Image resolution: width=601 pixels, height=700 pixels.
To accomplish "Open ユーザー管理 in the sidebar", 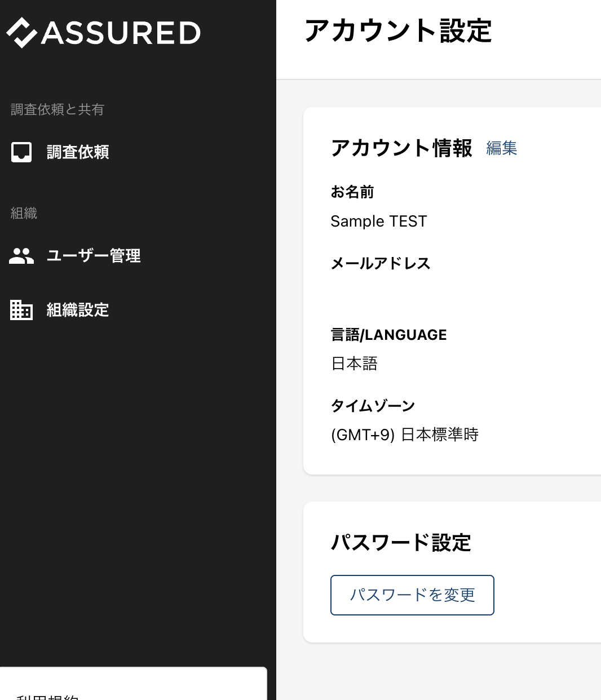I will pyautogui.click(x=94, y=256).
